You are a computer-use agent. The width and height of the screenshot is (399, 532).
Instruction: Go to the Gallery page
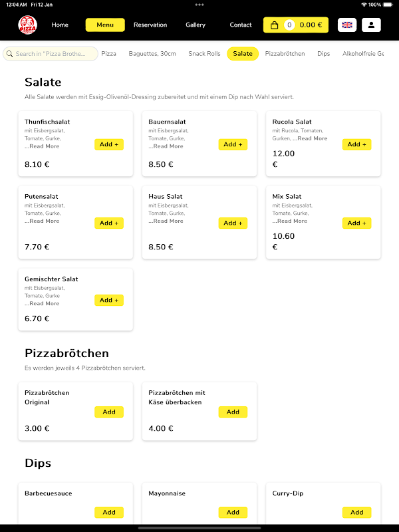coord(196,25)
